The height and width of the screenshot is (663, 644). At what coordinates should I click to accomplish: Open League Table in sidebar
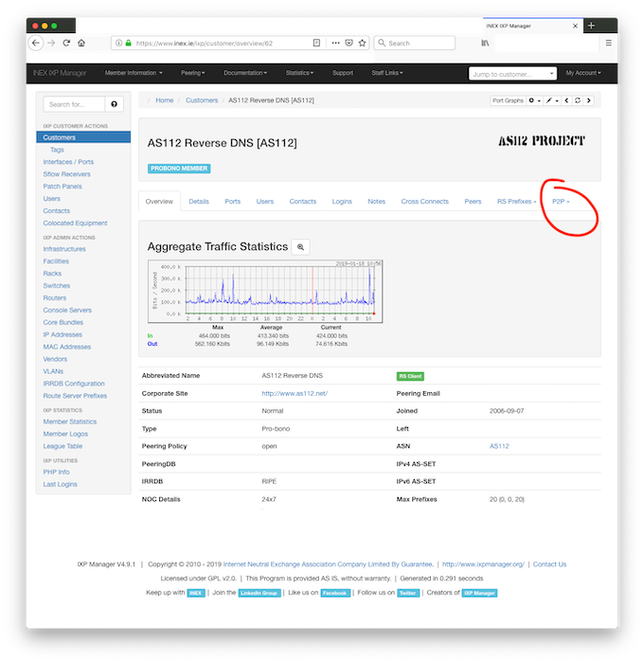pos(63,446)
